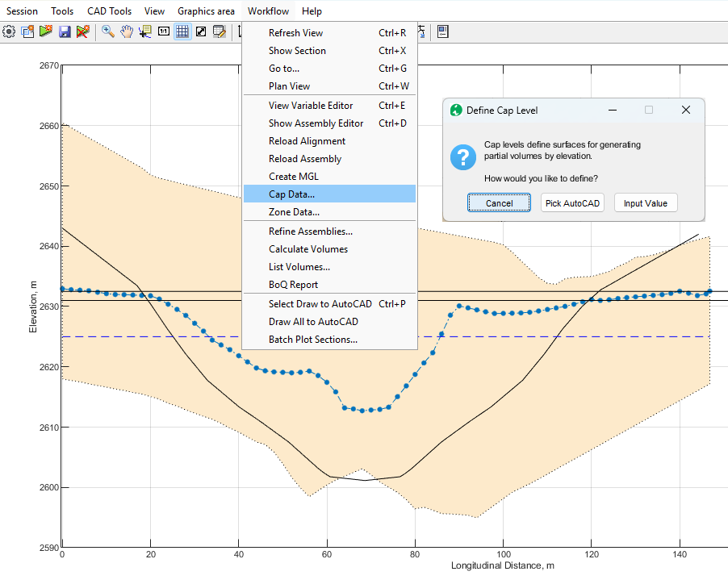Click the blue floppy disk save icon
The width and height of the screenshot is (728, 584).
tap(65, 32)
